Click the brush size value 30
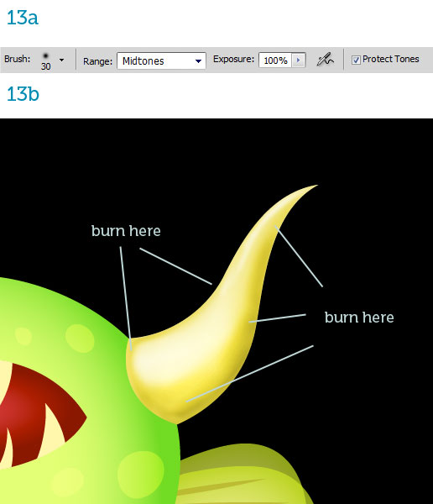 point(45,66)
